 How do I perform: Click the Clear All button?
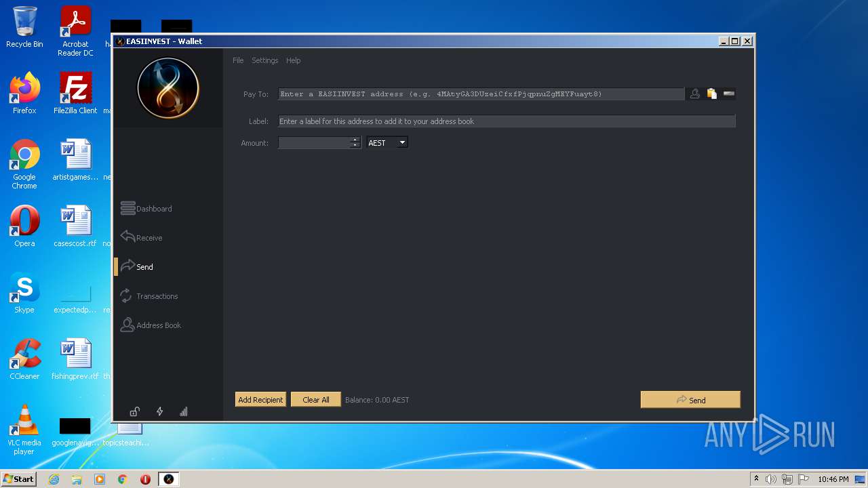[315, 400]
